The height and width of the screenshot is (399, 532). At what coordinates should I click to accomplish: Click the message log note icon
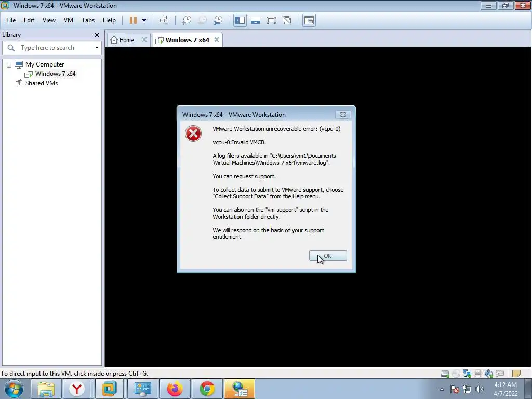[x=516, y=374]
